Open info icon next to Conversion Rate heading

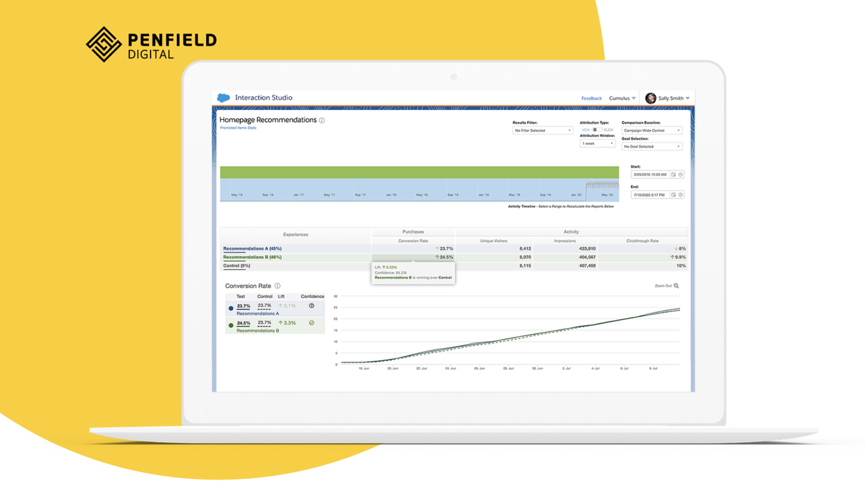coord(278,286)
